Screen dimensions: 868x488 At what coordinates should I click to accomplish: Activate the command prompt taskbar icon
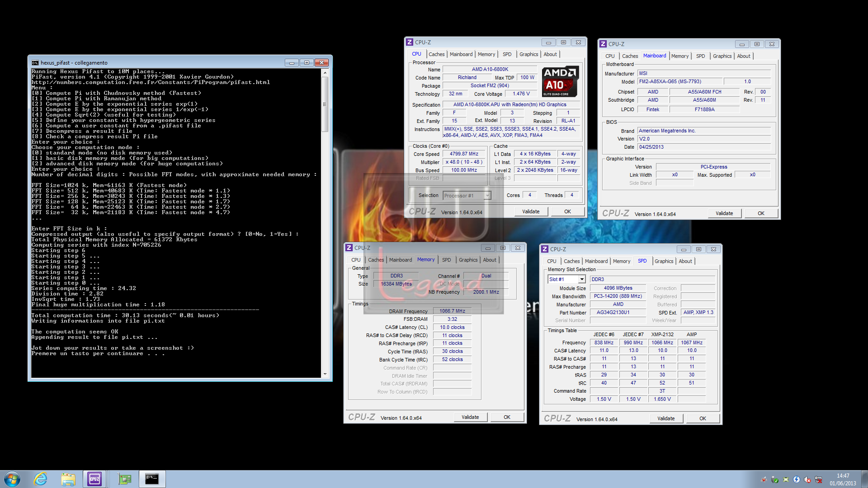[x=152, y=479]
